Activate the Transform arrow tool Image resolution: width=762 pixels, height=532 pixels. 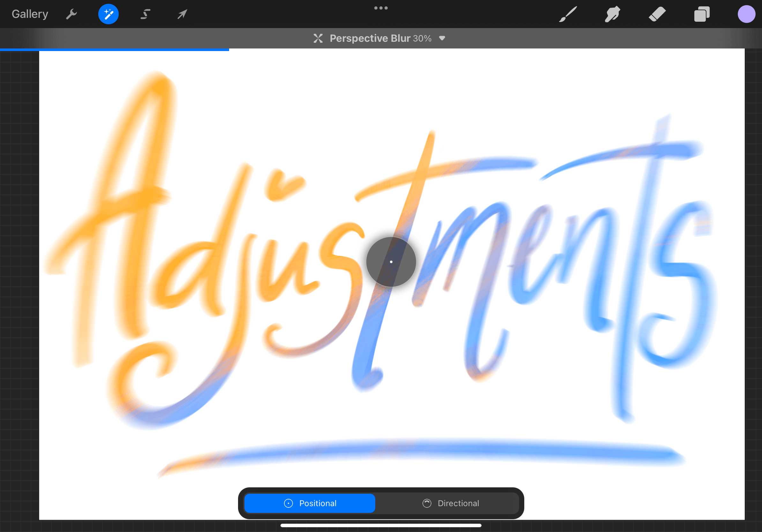click(182, 14)
